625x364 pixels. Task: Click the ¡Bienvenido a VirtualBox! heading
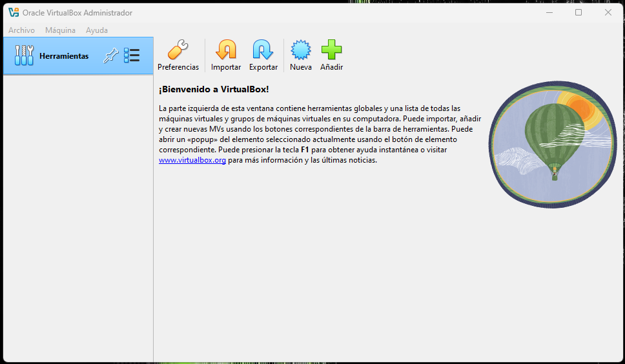214,89
